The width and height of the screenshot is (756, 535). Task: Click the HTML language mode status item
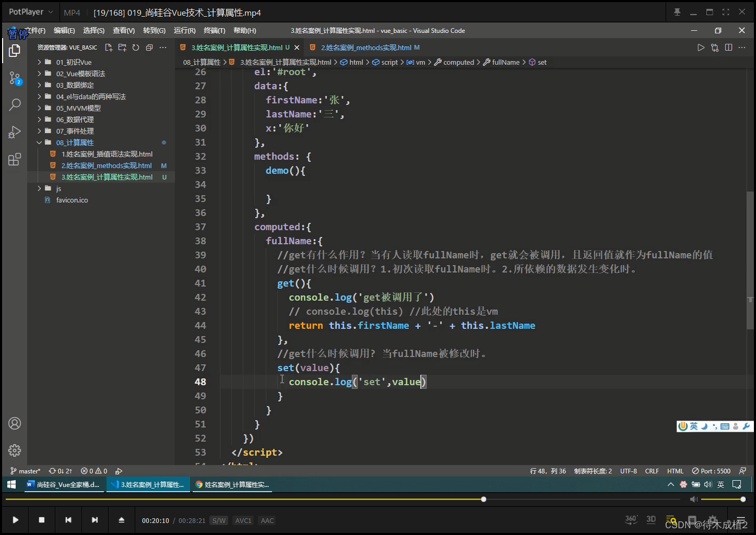point(675,471)
